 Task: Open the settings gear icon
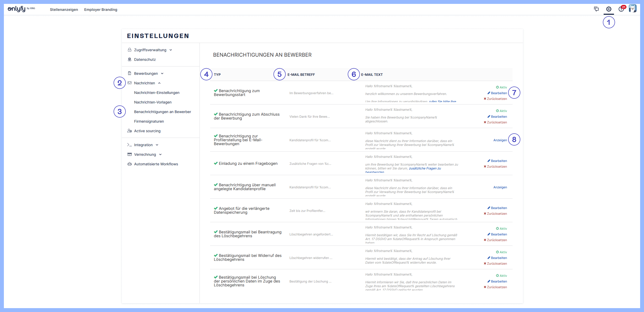tap(609, 9)
